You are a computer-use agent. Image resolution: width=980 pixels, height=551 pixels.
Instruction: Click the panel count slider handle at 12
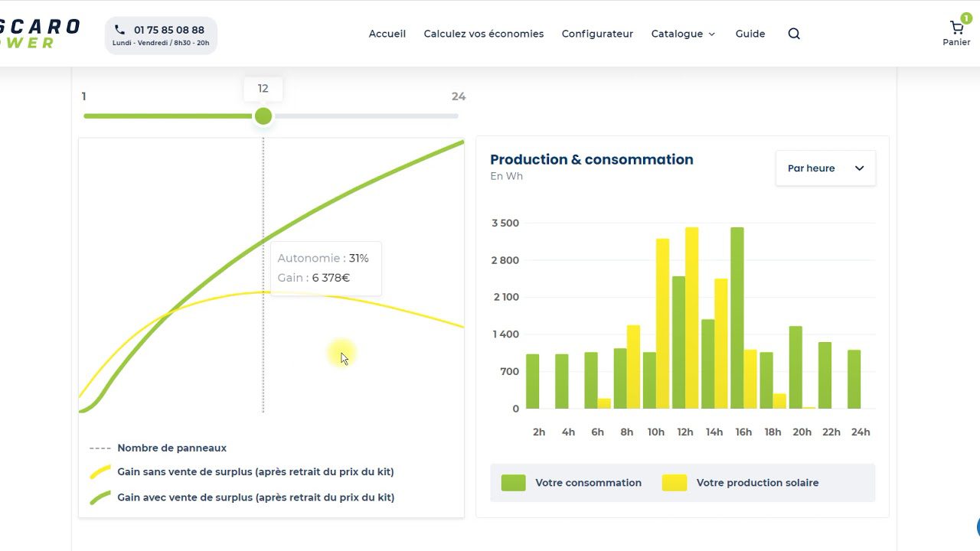click(x=263, y=116)
